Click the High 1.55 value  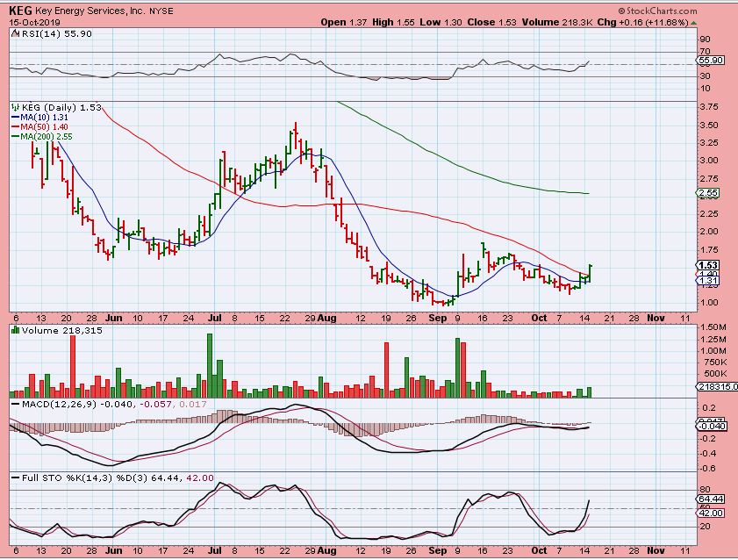click(393, 22)
